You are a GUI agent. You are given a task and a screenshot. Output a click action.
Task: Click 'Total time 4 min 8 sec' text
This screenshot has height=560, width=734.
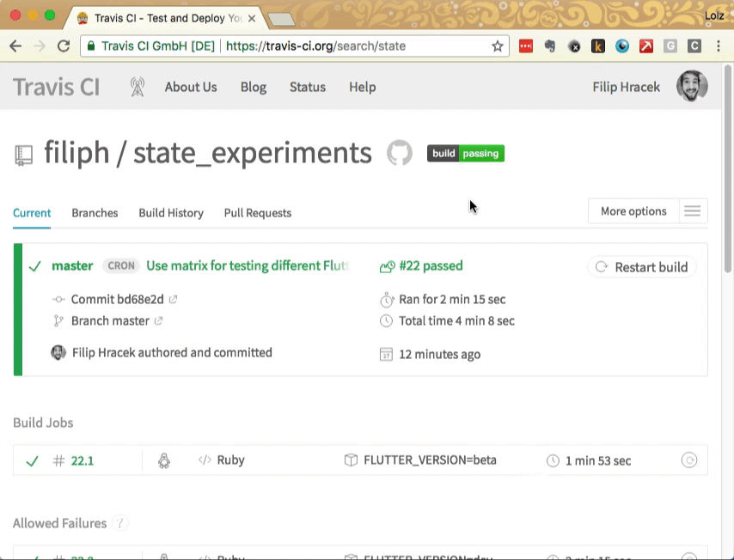[x=456, y=320]
